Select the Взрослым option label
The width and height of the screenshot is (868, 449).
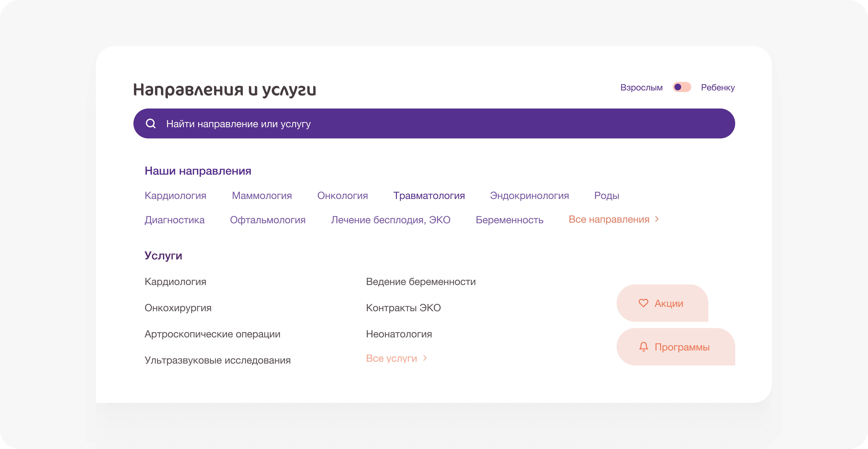click(x=641, y=88)
